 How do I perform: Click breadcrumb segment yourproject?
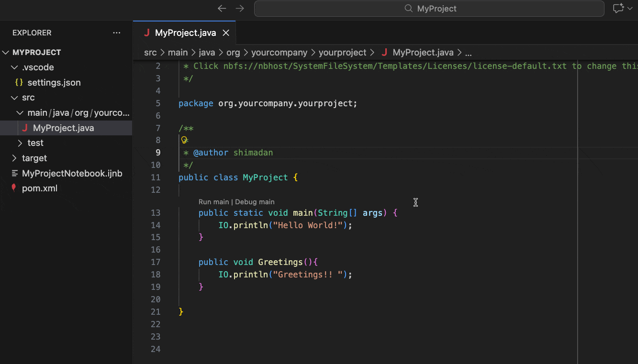[x=342, y=53]
